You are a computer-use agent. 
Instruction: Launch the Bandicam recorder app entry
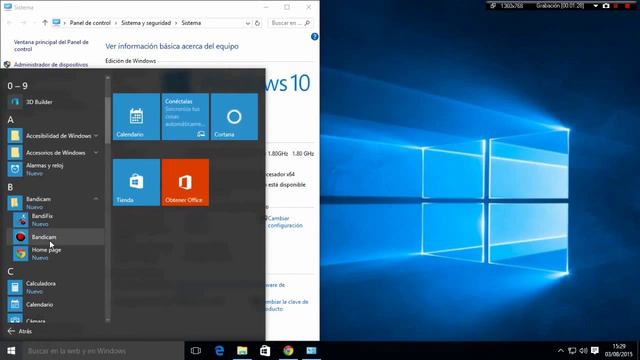(57, 237)
